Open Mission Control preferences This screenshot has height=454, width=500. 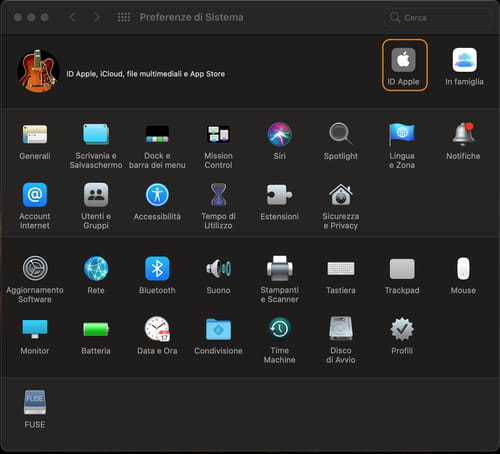pyautogui.click(x=218, y=146)
